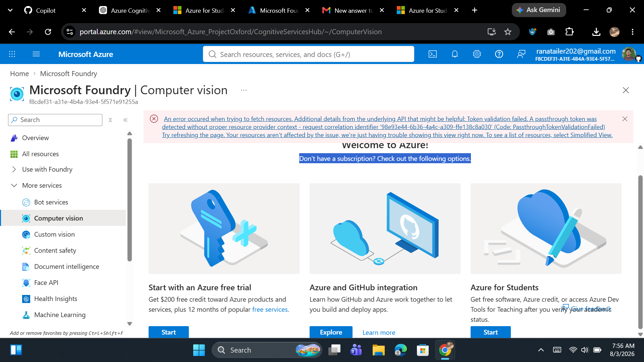Viewport: 644px width, 362px height.
Task: Click the Azure free trial key illustration
Action: (224, 228)
